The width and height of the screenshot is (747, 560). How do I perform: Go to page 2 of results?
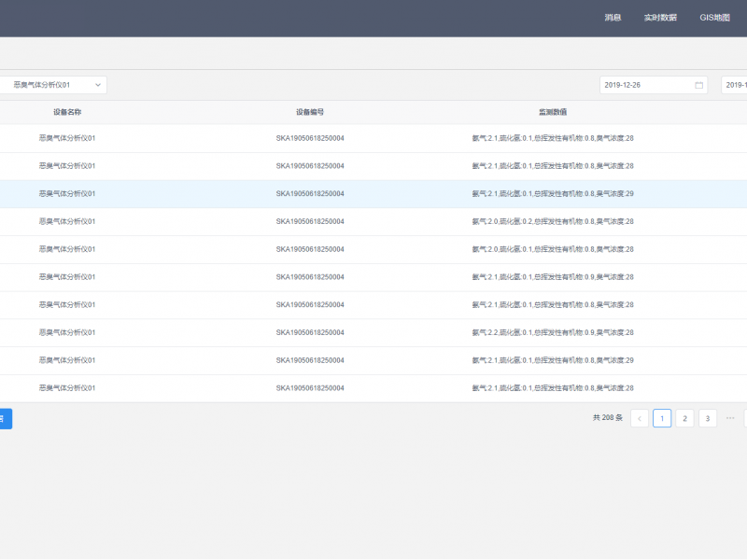(684, 418)
